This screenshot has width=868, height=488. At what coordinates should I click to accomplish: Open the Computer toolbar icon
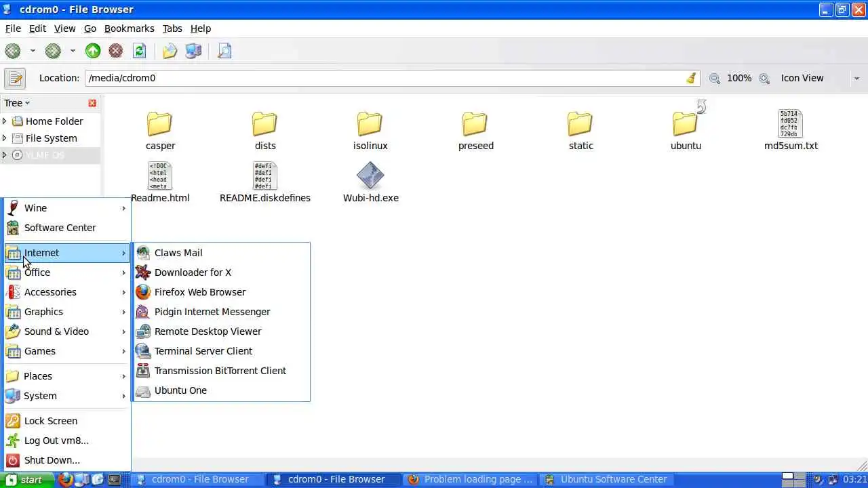pyautogui.click(x=193, y=51)
